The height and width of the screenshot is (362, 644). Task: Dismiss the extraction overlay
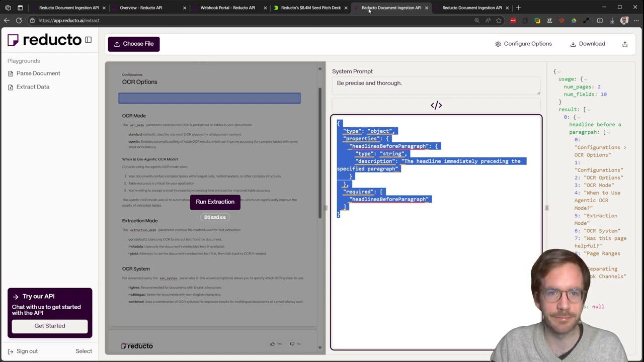(x=215, y=217)
